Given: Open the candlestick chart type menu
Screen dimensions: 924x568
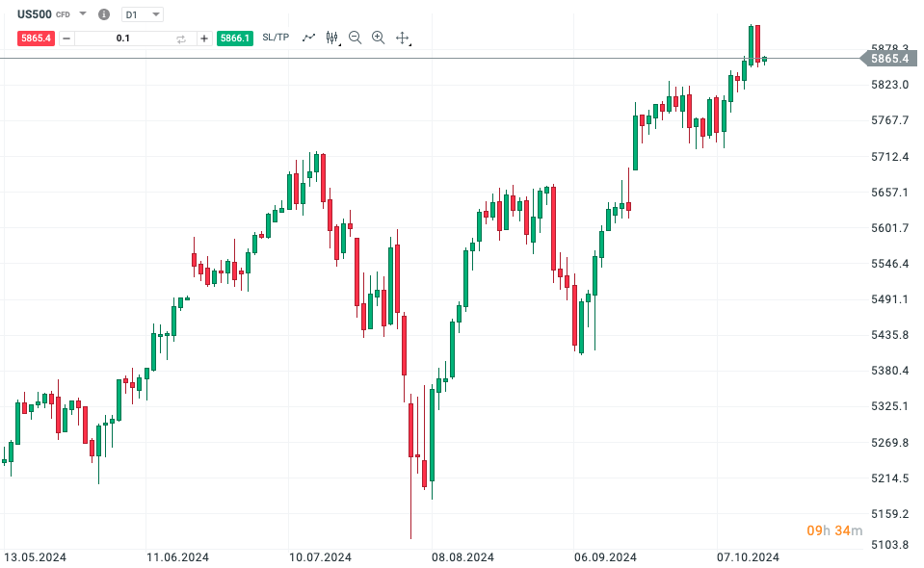Looking at the screenshot, I should coord(332,38).
